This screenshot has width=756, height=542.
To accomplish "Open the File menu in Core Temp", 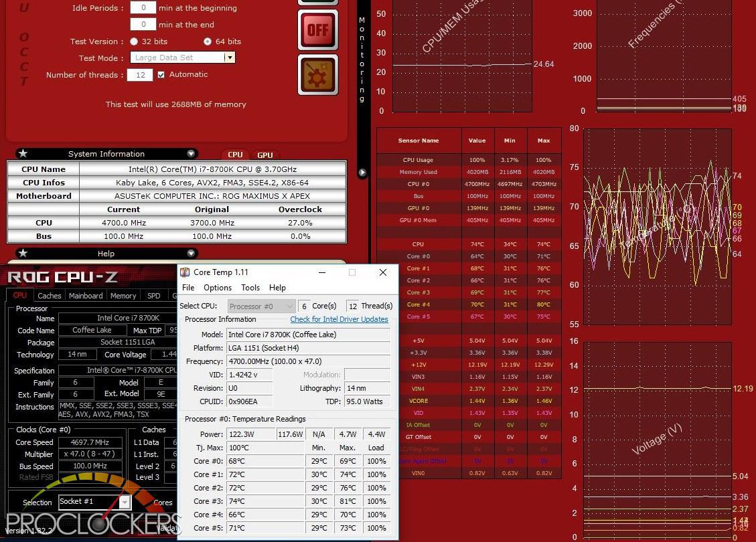I will pos(188,288).
